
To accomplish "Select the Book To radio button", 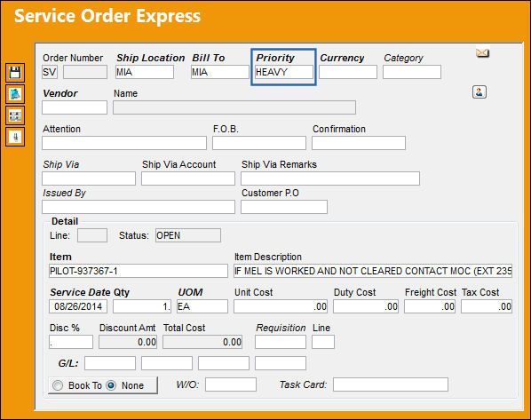I will [58, 385].
